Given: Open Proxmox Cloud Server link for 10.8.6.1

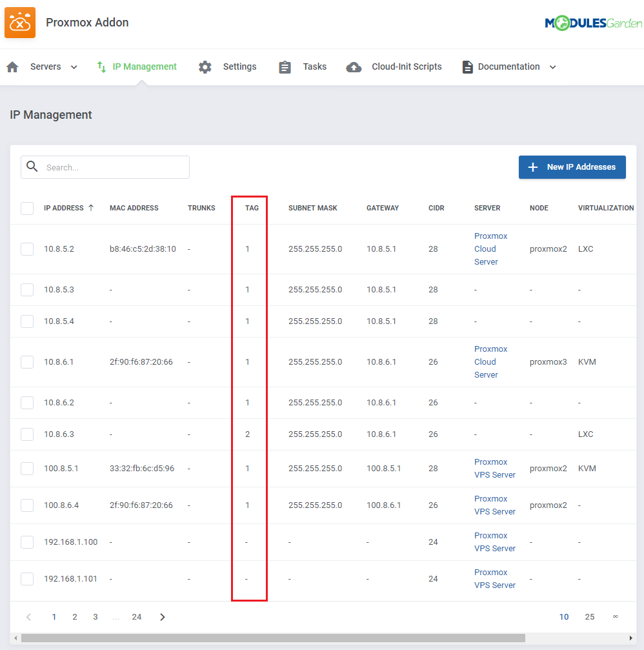Looking at the screenshot, I should (490, 362).
